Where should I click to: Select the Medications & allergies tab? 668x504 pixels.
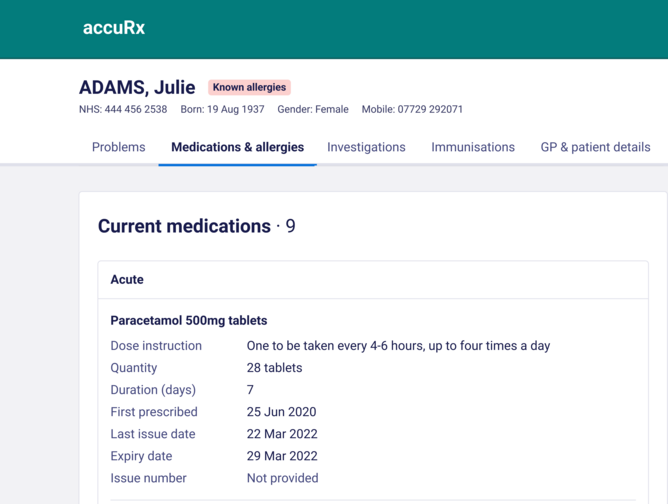click(x=237, y=147)
